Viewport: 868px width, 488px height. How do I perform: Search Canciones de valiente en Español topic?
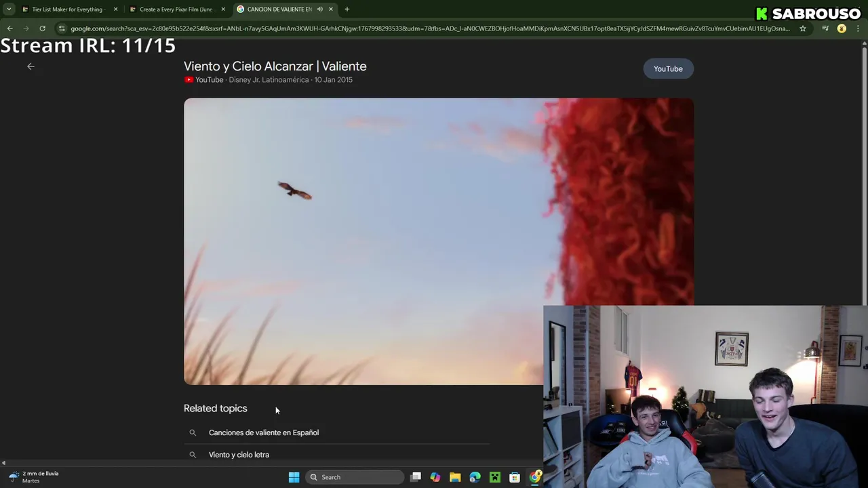263,432
